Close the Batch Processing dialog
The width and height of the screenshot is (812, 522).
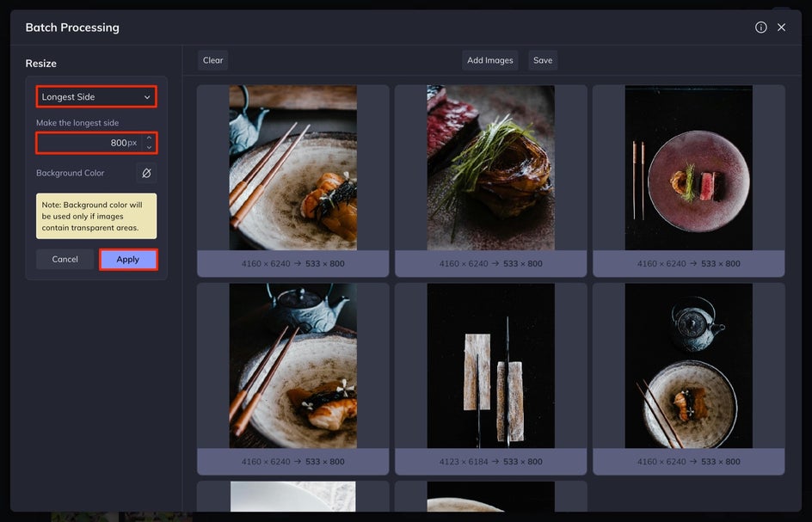781,28
